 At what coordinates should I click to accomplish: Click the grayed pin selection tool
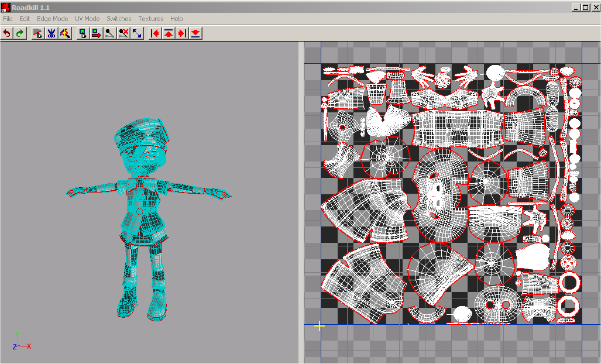[110, 33]
